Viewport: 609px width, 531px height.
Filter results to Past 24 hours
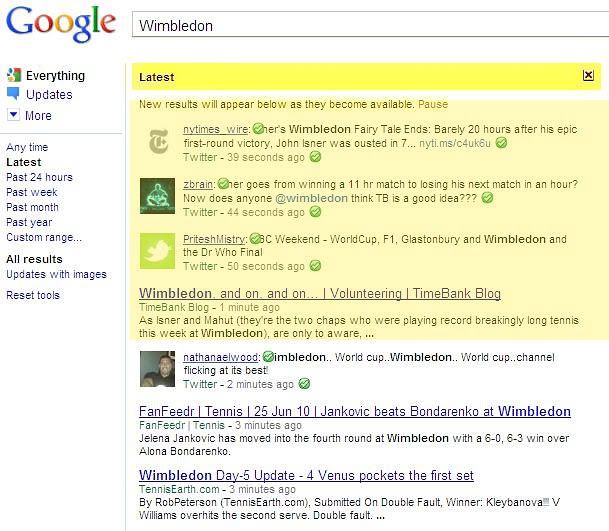point(39,177)
